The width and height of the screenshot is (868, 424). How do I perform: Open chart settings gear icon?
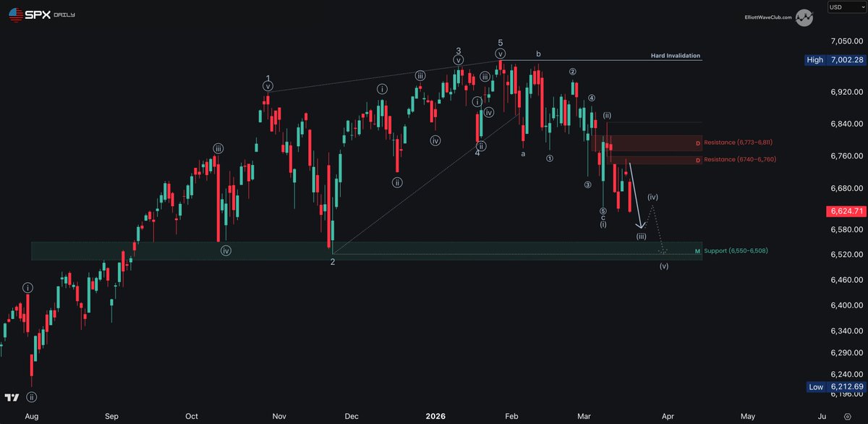tap(847, 417)
